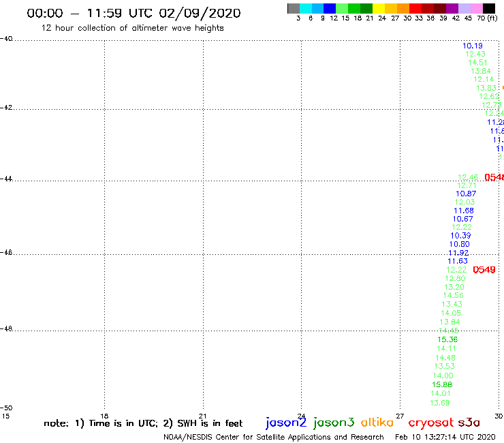Screen dimensions: 504x443
Task: Click the wave height value 12.71
Action: click(x=467, y=185)
